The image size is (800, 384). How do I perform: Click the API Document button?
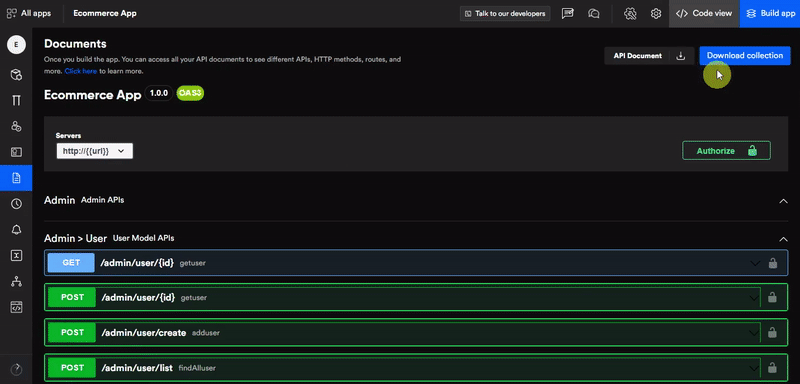637,56
